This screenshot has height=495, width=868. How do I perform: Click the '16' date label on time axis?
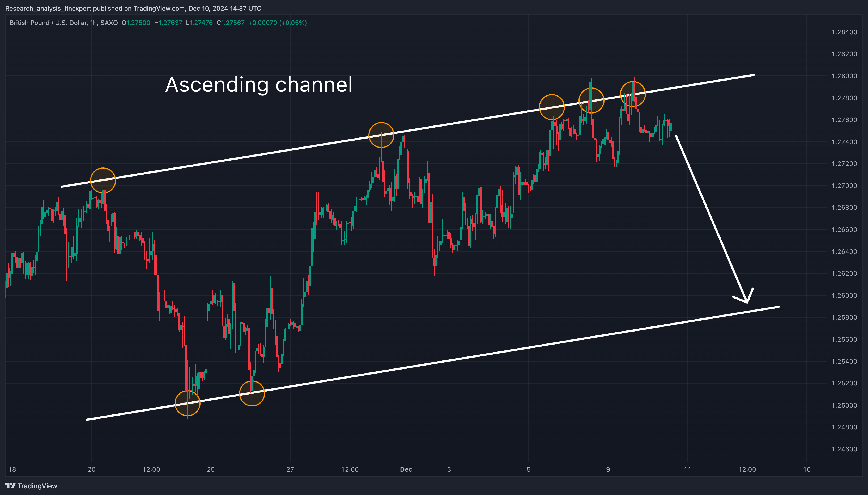coord(807,469)
